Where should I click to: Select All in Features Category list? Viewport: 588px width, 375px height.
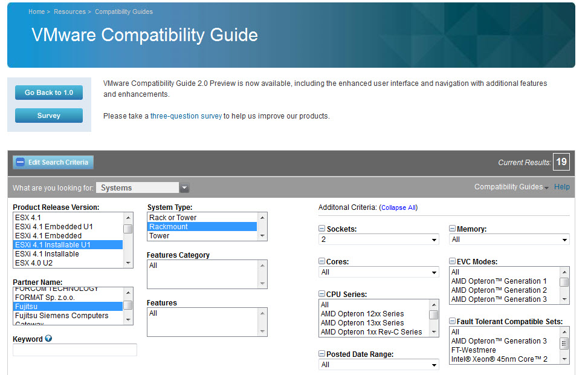coord(202,266)
